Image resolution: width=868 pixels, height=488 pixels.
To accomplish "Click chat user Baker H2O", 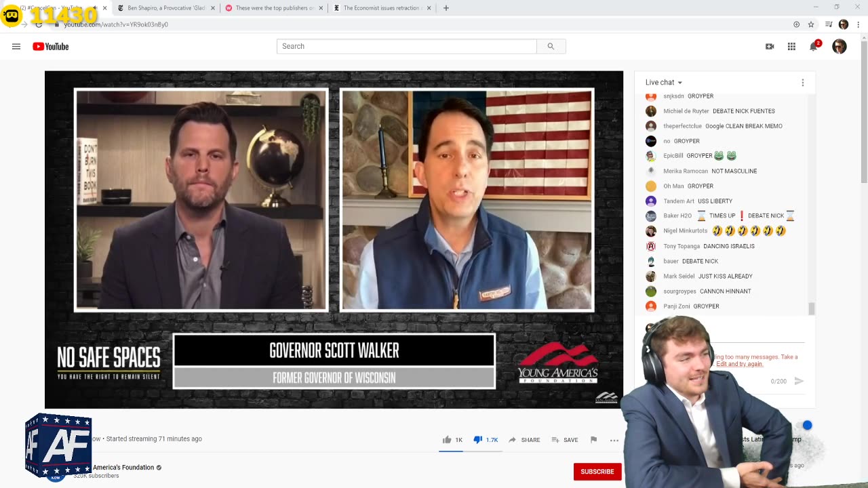I will [677, 216].
